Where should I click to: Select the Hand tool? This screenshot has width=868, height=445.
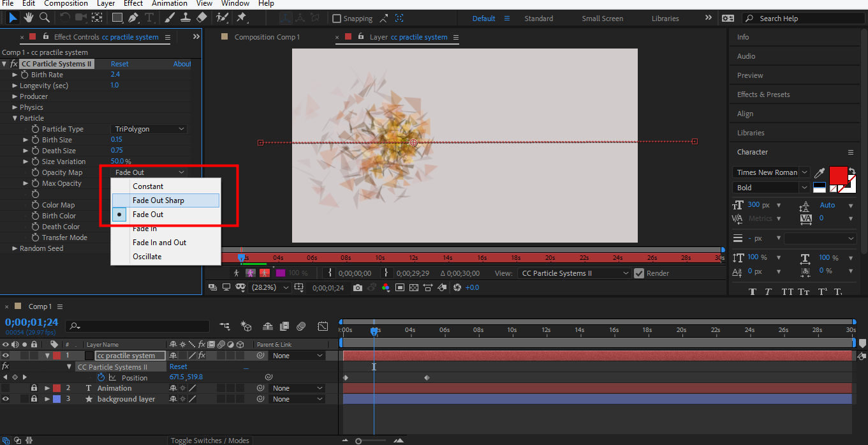point(29,18)
